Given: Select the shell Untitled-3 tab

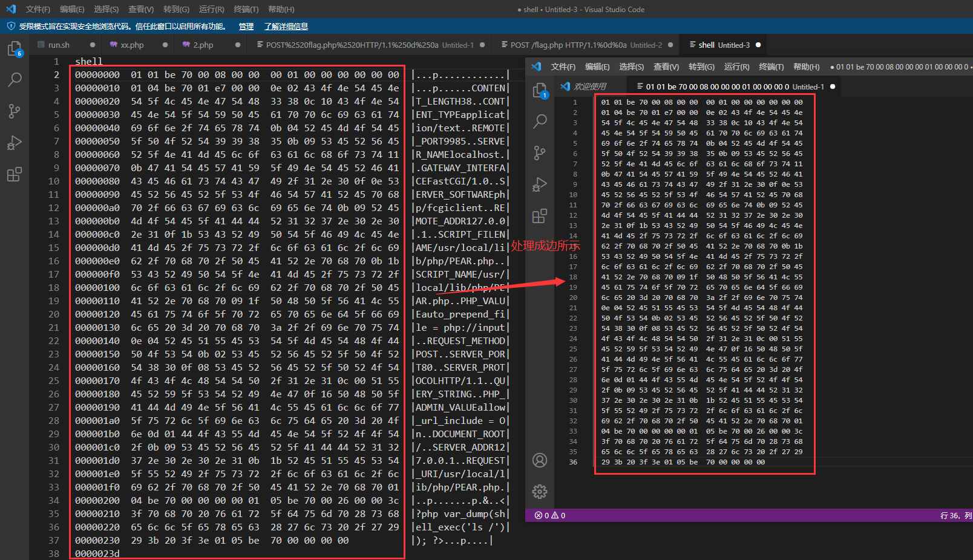Looking at the screenshot, I should point(724,45).
